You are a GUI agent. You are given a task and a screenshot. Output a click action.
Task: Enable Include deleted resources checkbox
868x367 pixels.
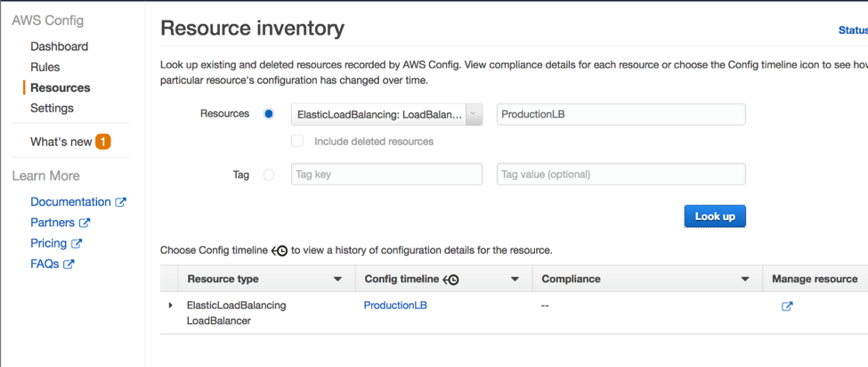point(297,141)
